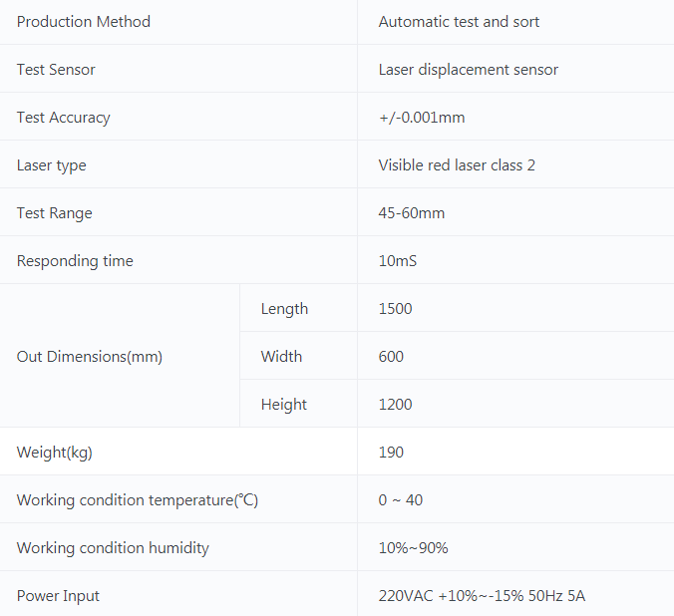The height and width of the screenshot is (616, 674).
Task: Click the 1200 height value
Action: [x=395, y=405]
